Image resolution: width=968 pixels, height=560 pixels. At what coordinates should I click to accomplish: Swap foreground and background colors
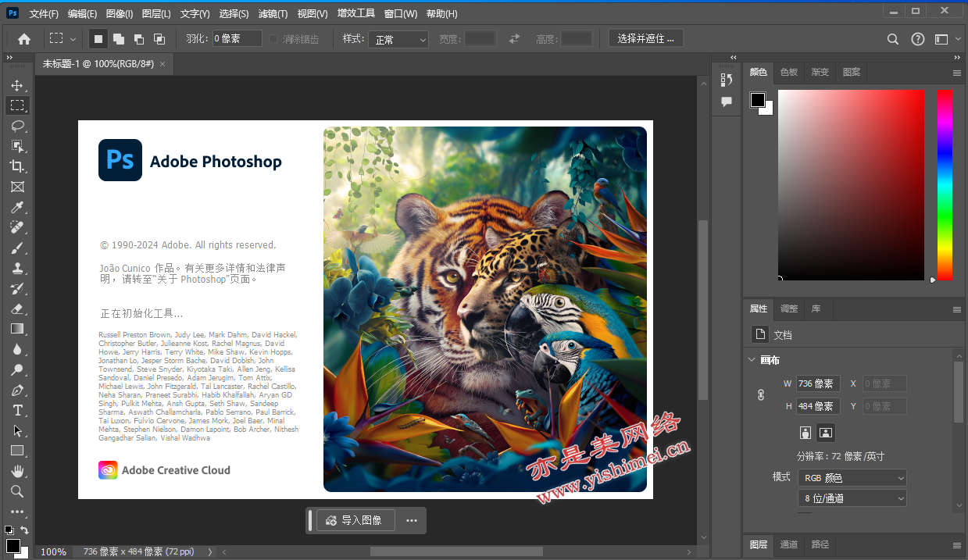tap(24, 530)
